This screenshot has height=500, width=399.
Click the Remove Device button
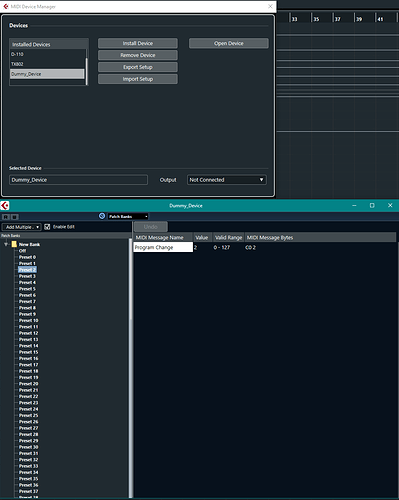pyautogui.click(x=138, y=55)
